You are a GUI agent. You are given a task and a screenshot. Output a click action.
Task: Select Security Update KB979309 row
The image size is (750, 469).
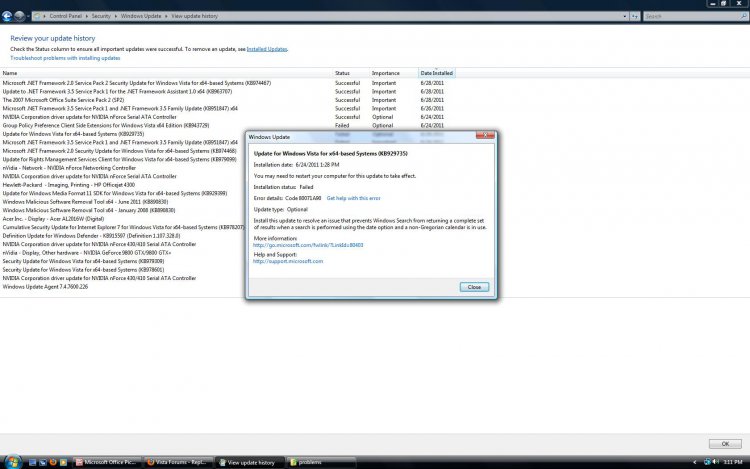(83, 262)
